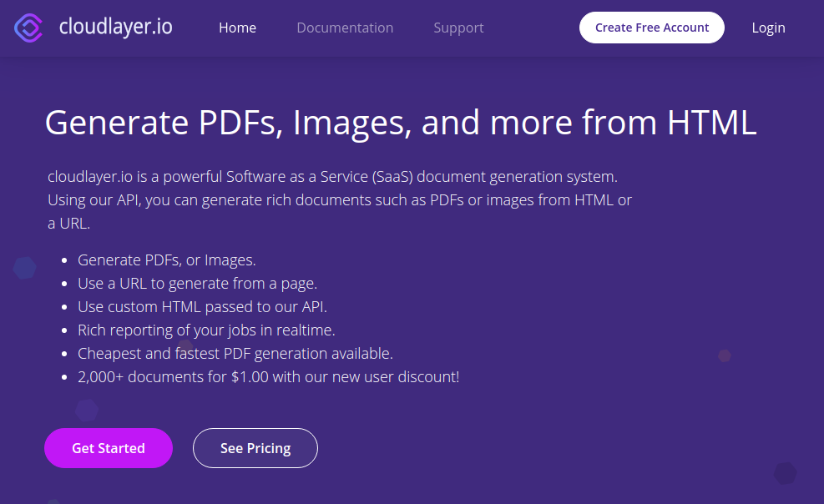Select the cheapest PDF generation bullet point
Image resolution: width=824 pixels, height=504 pixels.
[x=235, y=353]
